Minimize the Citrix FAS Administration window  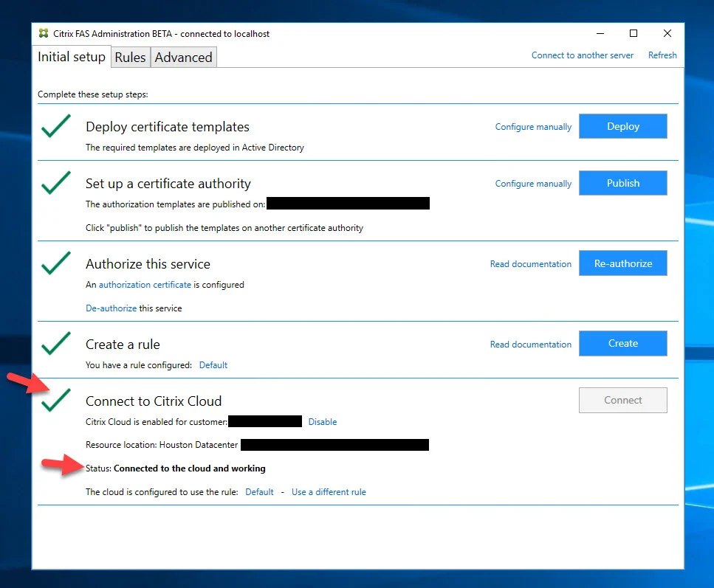coord(600,33)
